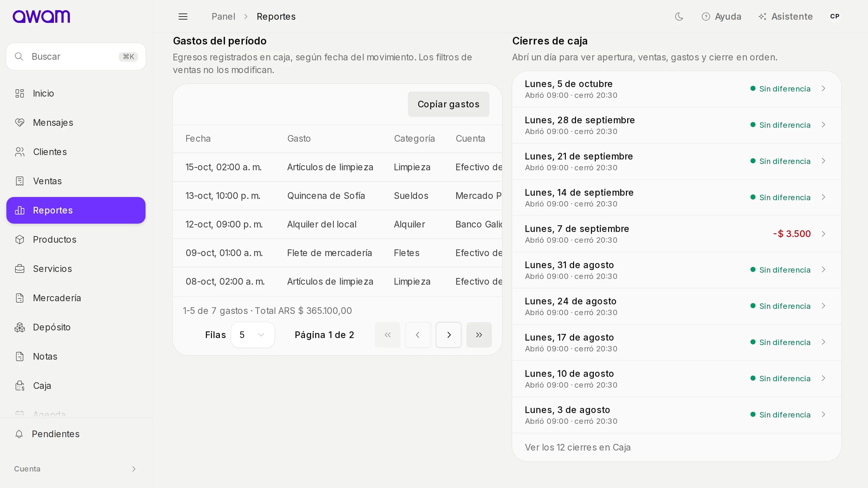
Task: Jump to last page of gastos
Action: [x=479, y=335]
